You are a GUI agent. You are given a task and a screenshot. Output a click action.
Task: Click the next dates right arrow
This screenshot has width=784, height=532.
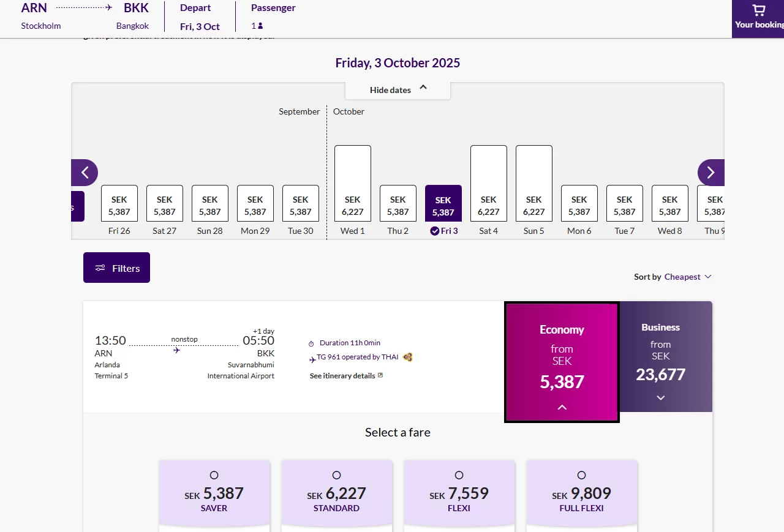click(710, 173)
